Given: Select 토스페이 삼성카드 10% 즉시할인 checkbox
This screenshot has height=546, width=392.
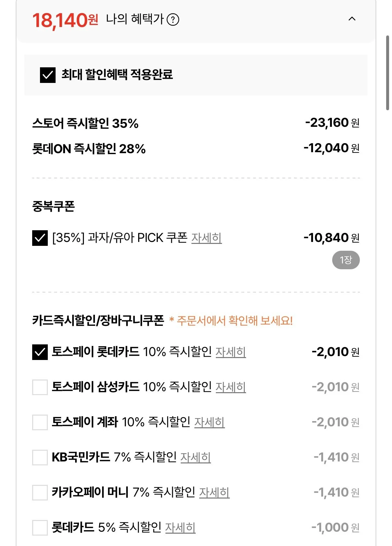Looking at the screenshot, I should tap(40, 387).
